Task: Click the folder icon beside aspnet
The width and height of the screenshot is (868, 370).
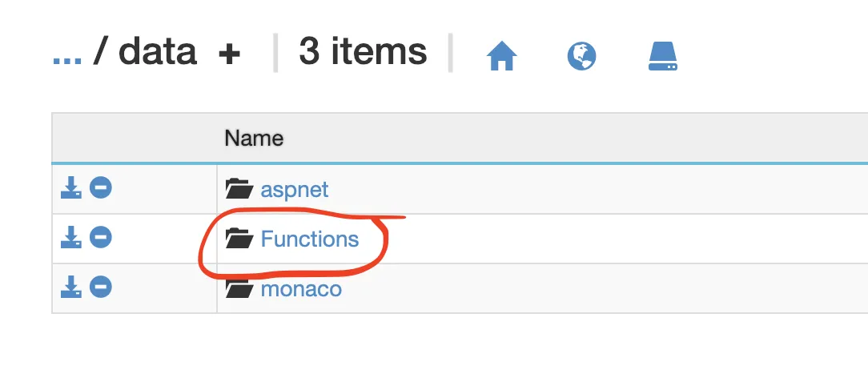Action: click(x=239, y=190)
